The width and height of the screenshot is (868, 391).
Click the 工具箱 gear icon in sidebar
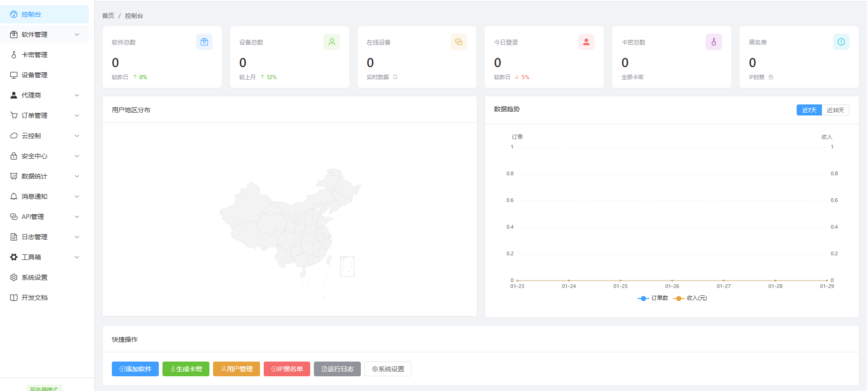click(14, 257)
